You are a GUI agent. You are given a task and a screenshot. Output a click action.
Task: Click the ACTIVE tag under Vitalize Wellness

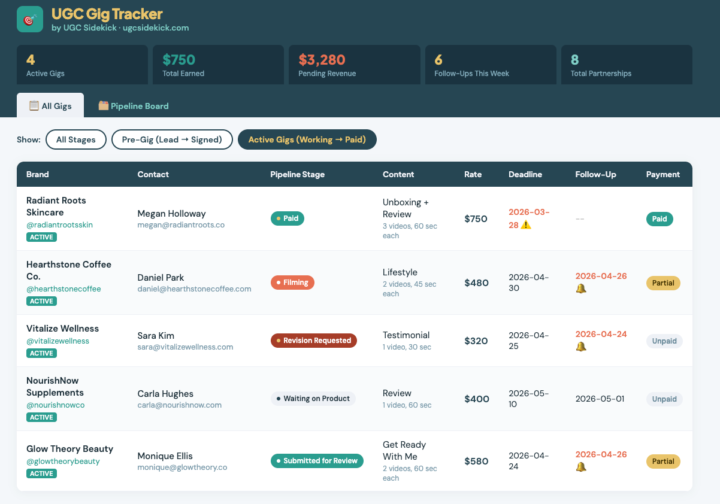coord(41,353)
